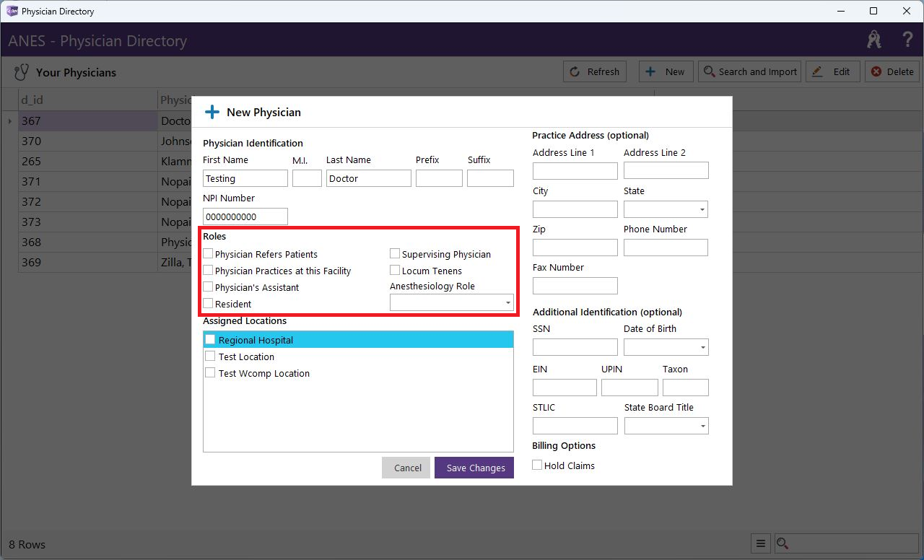
Task: Click the Fax Number field
Action: (575, 286)
